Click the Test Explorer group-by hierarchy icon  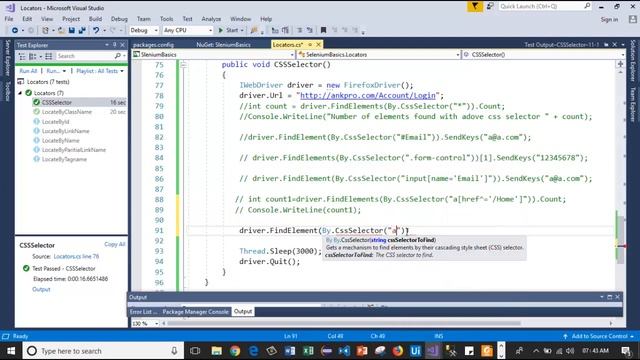pos(22,56)
